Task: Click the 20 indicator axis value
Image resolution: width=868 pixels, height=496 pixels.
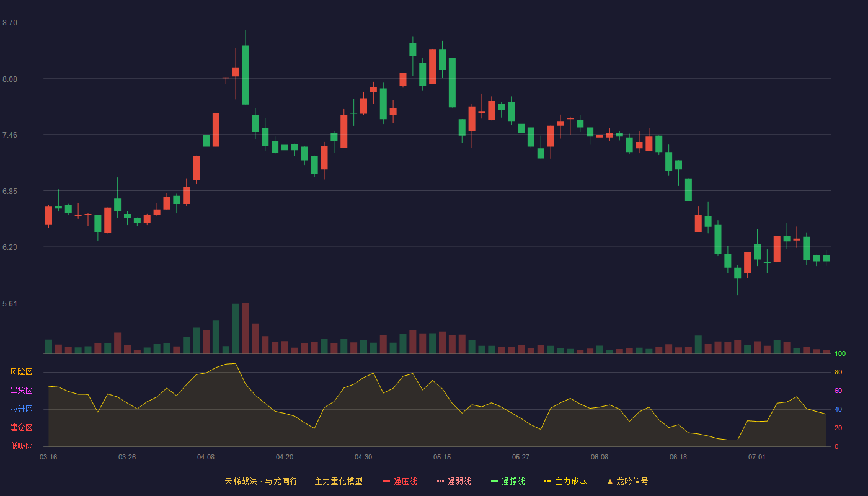Action: 838,428
